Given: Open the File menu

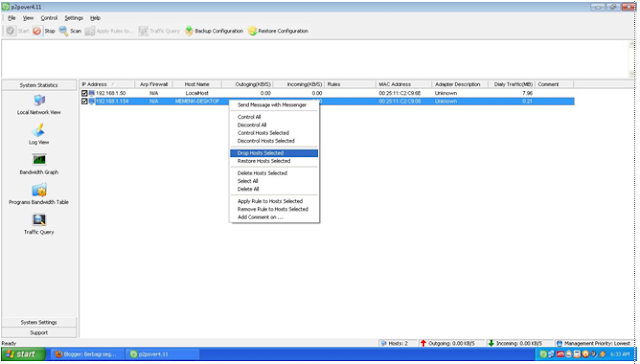Looking at the screenshot, I should click(11, 18).
